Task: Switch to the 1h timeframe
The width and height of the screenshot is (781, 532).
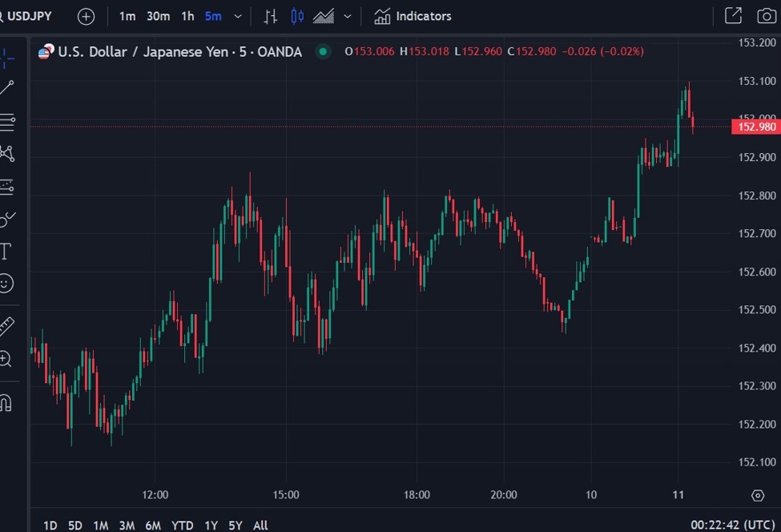Action: [187, 15]
